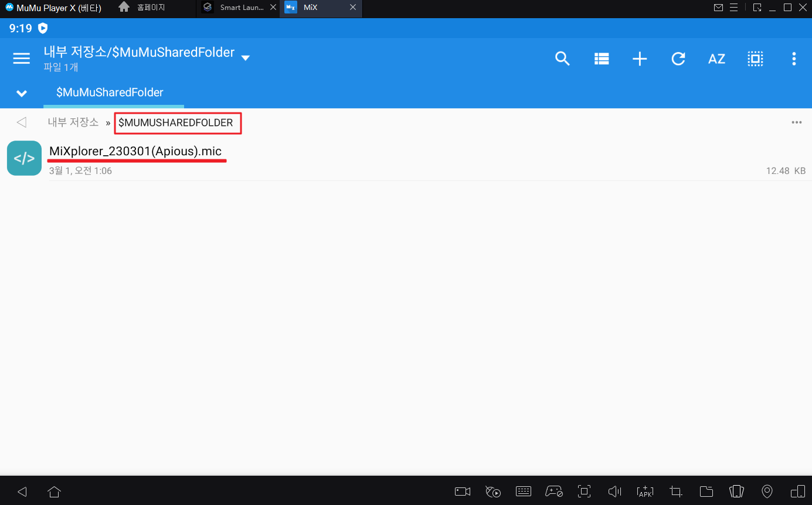
Task: Open the gamepad settings icon
Action: coord(554,492)
